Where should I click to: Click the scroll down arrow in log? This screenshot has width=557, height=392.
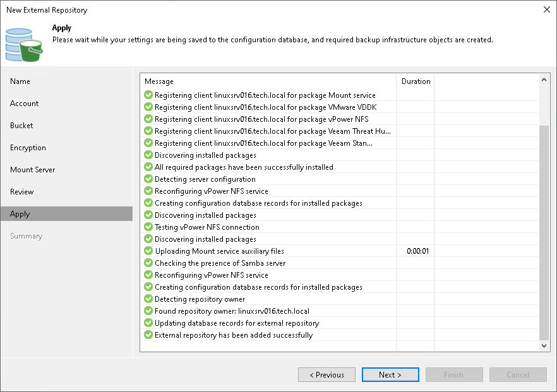point(544,345)
